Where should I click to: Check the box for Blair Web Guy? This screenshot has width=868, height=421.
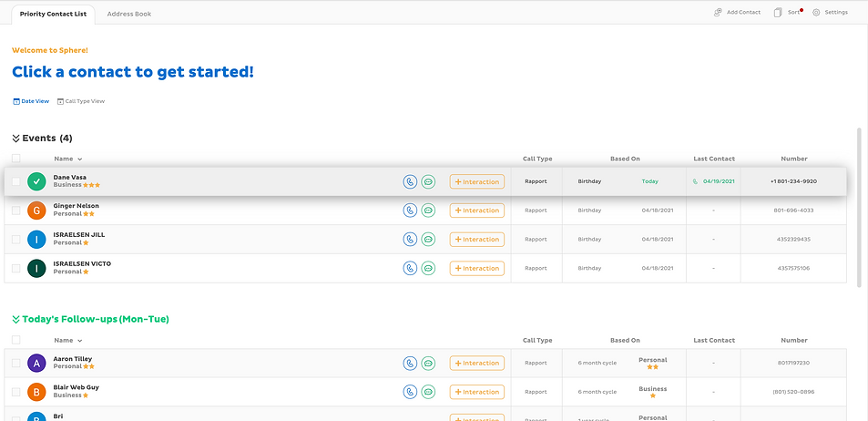point(16,392)
